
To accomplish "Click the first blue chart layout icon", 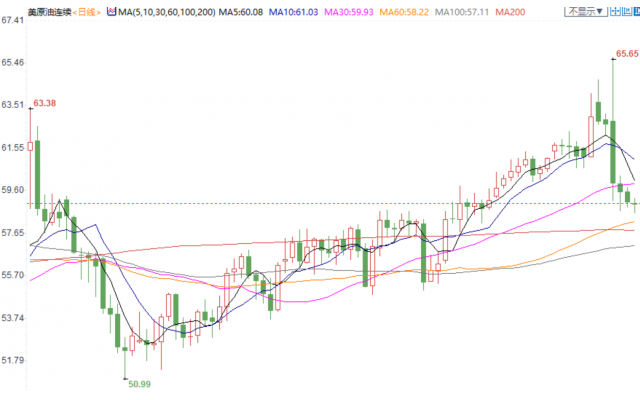I will coord(615,11).
